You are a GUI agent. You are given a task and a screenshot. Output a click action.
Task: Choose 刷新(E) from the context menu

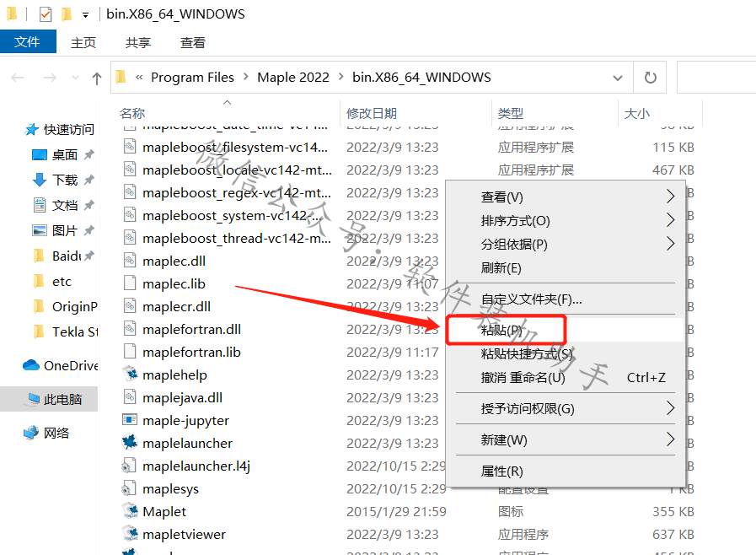pos(565,268)
